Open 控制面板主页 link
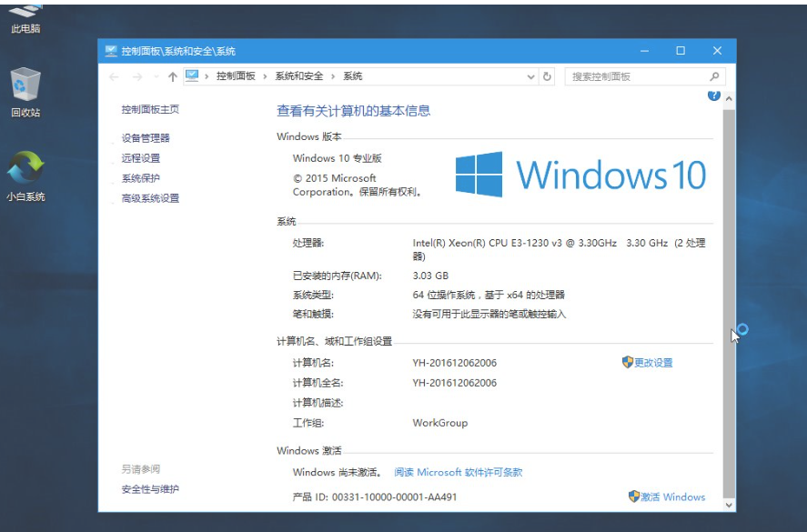Viewport: 807px width, 532px height. click(x=150, y=109)
